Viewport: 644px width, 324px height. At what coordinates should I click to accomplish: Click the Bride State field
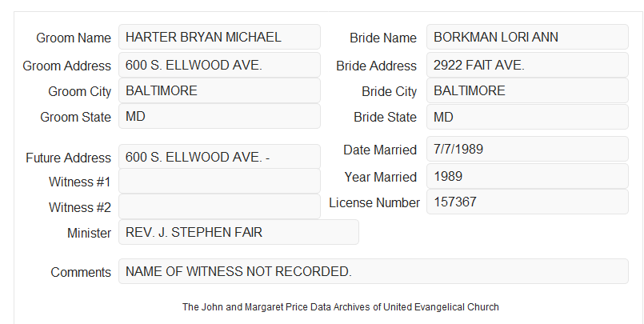[527, 117]
